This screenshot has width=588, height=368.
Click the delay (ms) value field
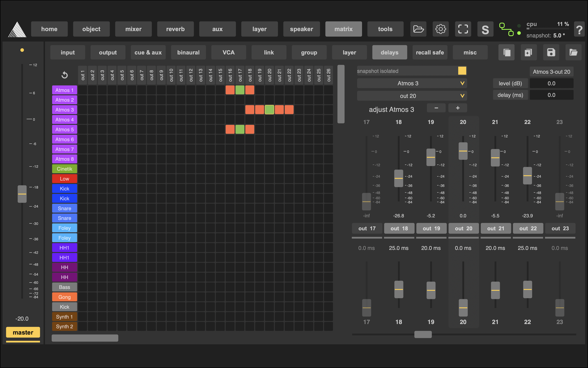551,95
